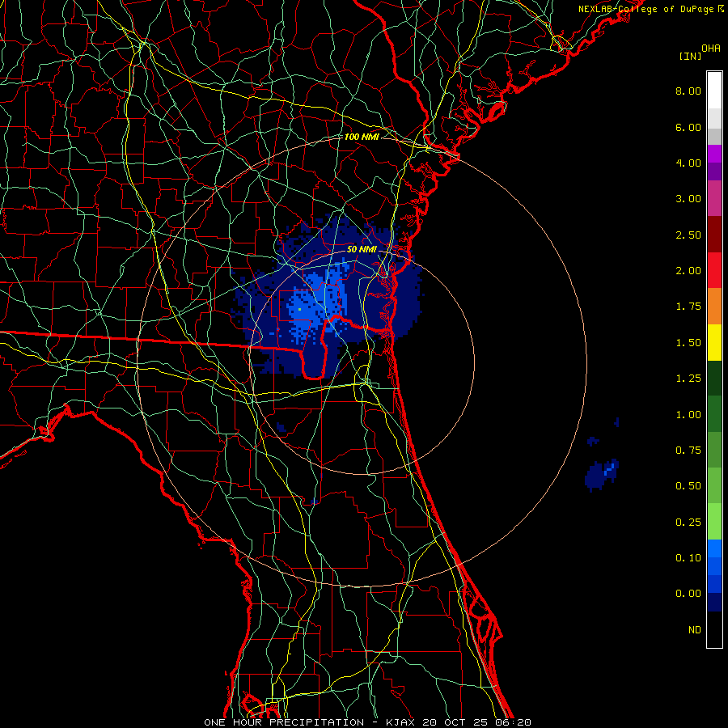Pick the yellow swatch in the color scale
Viewport: 728px width, 728px height.
coord(714,342)
